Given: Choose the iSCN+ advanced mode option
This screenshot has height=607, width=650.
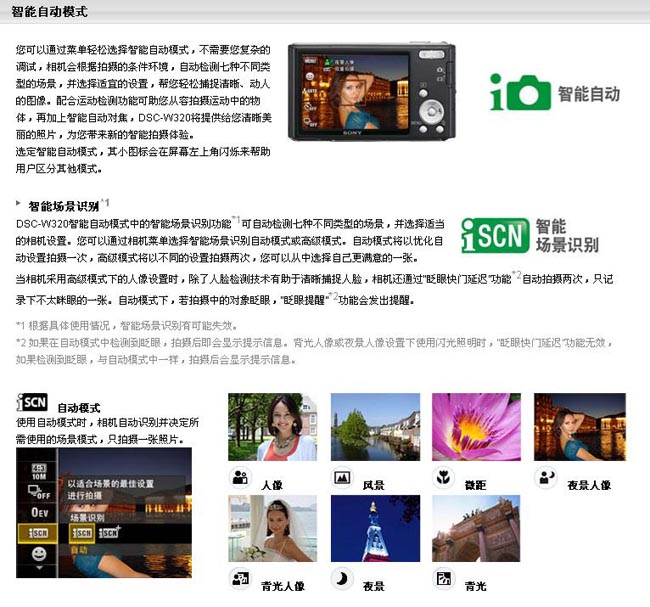Looking at the screenshot, I should [x=108, y=533].
